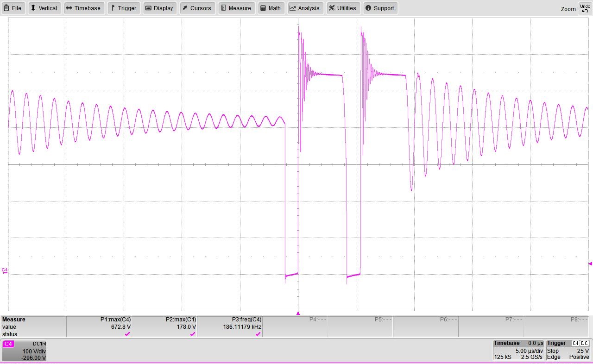593x364 pixels.
Task: Open the File menu
Action: 13,8
